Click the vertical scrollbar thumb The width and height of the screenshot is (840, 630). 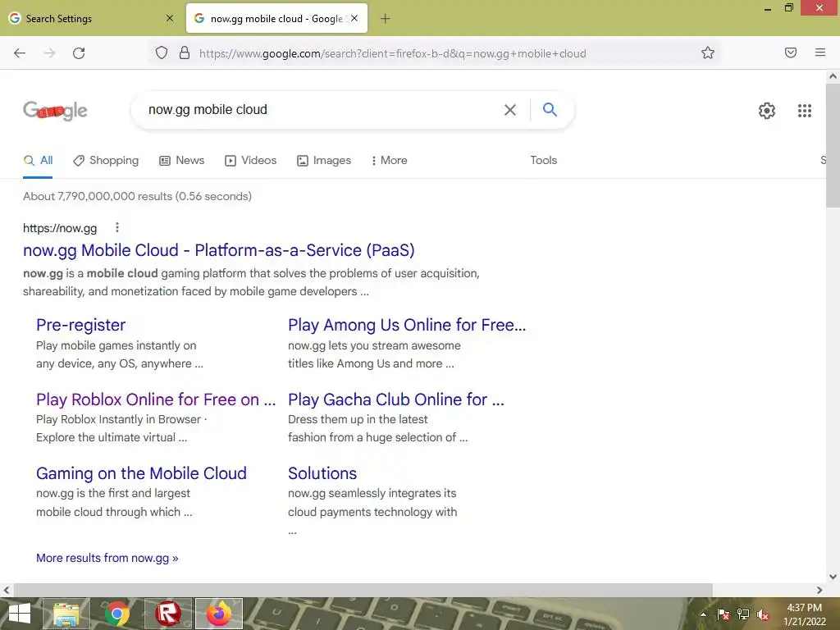[833, 144]
